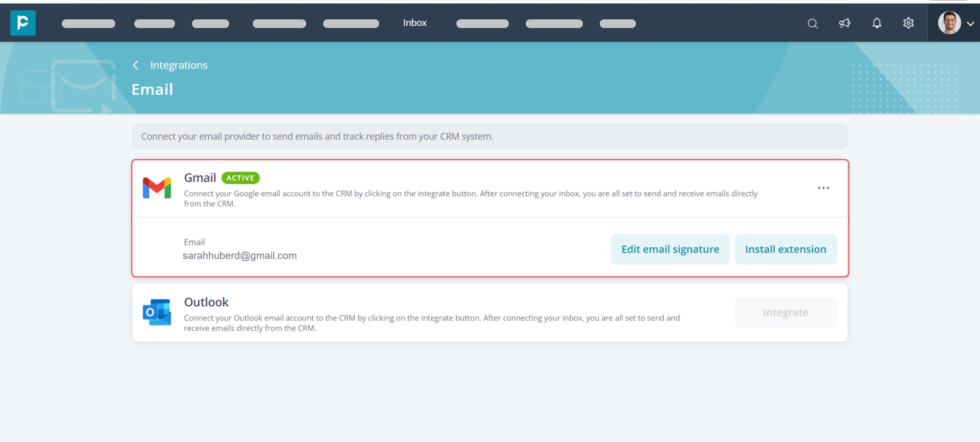Viewport: 980px width, 442px height.
Task: Open the settings gear icon
Action: pyautogui.click(x=908, y=23)
